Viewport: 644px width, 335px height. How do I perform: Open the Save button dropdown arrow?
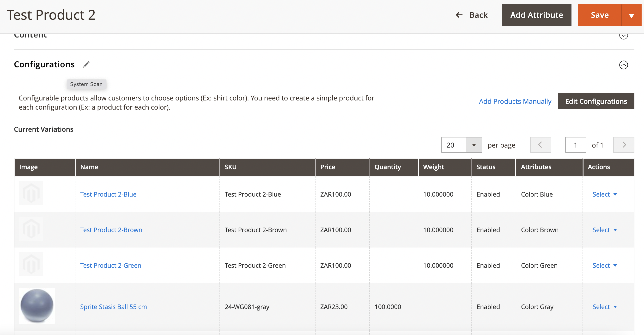[632, 15]
